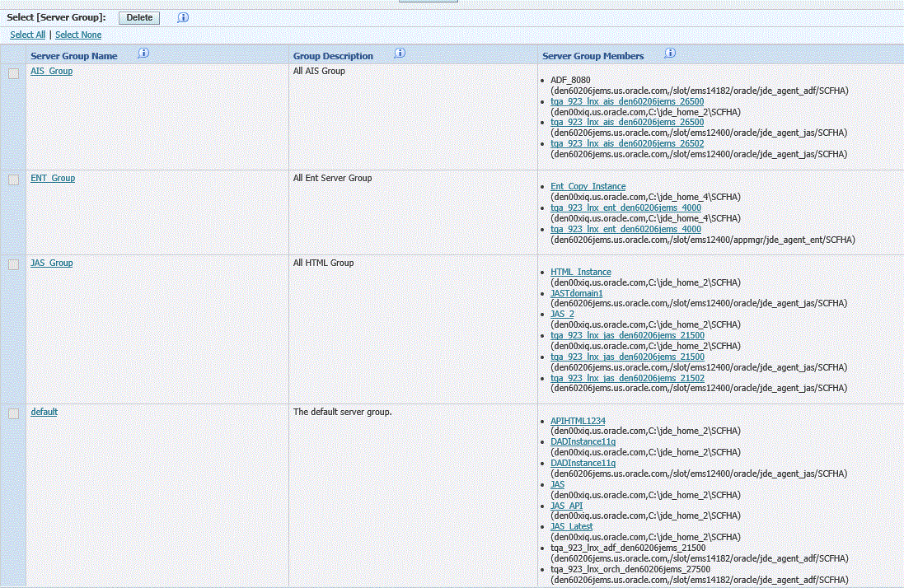The image size is (904, 588).
Task: Click the 'Select [Server Group]:' label
Action: tap(57, 17)
